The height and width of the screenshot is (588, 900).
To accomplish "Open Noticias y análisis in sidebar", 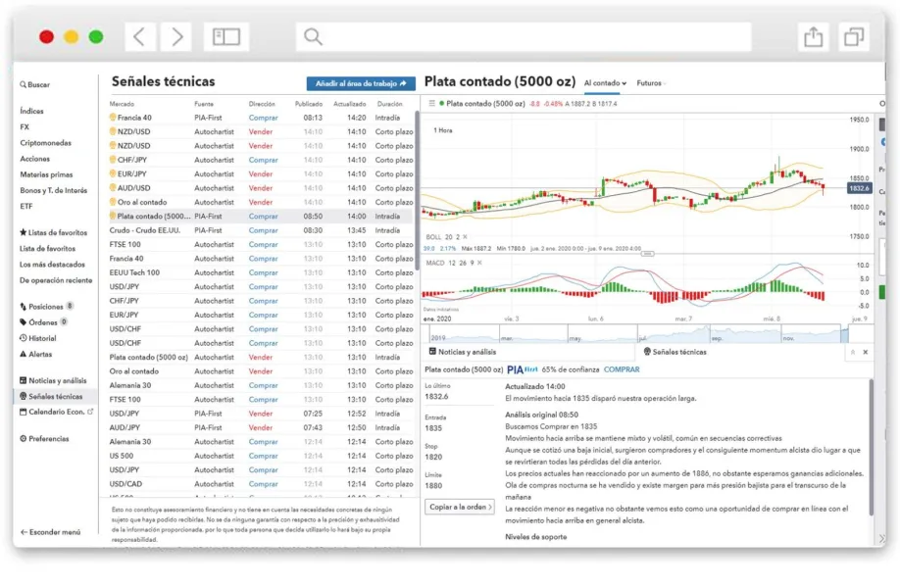I will 53,380.
